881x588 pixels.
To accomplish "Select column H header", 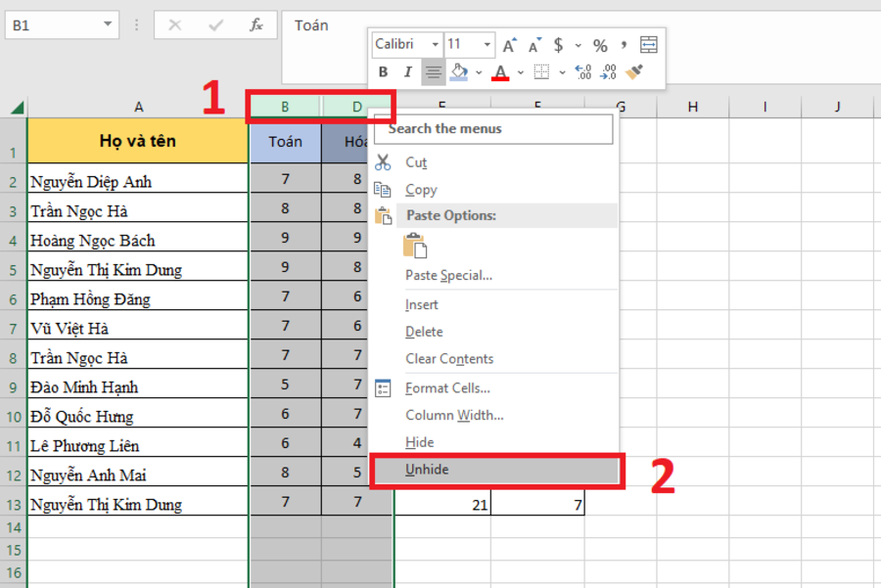I will coord(693,107).
